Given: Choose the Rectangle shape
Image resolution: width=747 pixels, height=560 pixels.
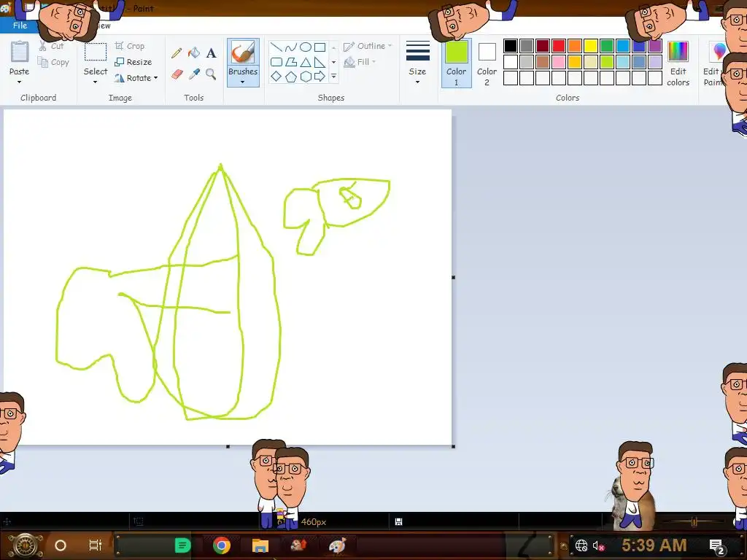Looking at the screenshot, I should 320,47.
